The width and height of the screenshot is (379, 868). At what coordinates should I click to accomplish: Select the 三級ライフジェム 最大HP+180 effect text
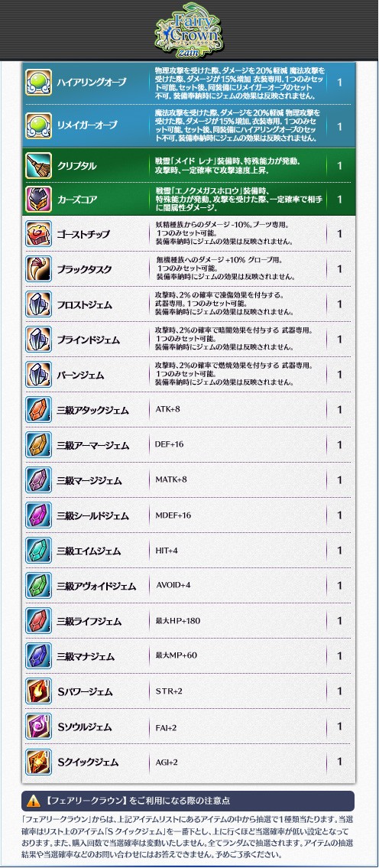pos(177,621)
